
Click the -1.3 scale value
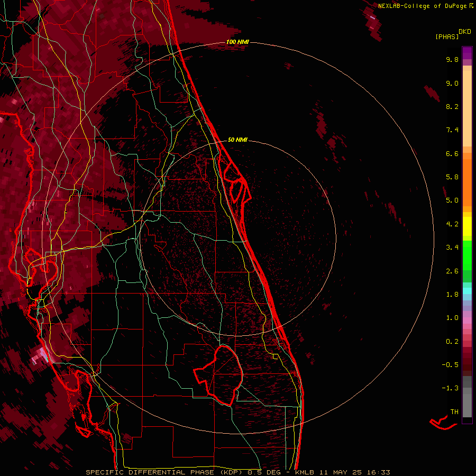[450, 388]
